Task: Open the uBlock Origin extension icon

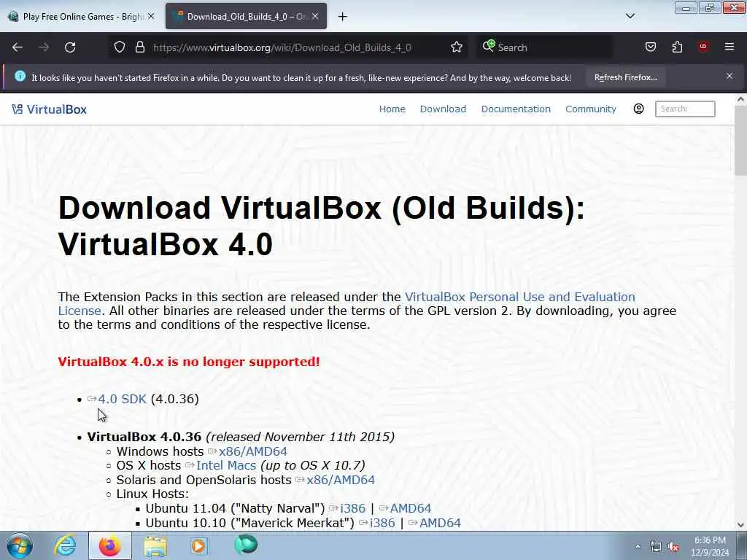Action: click(x=703, y=47)
